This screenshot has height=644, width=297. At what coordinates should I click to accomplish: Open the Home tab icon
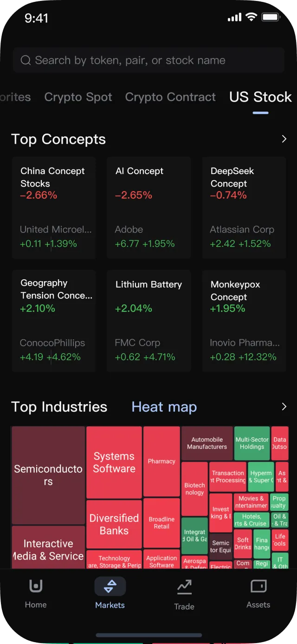[36, 586]
